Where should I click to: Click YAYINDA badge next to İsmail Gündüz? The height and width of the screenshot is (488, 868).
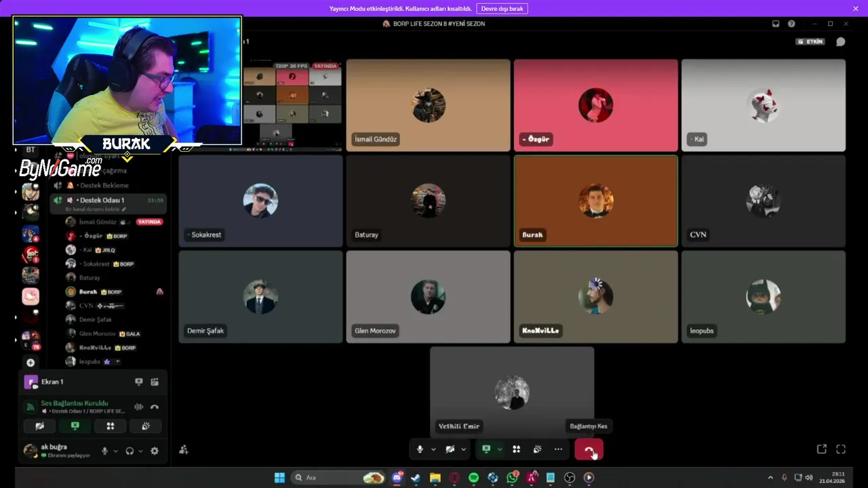[x=149, y=222]
